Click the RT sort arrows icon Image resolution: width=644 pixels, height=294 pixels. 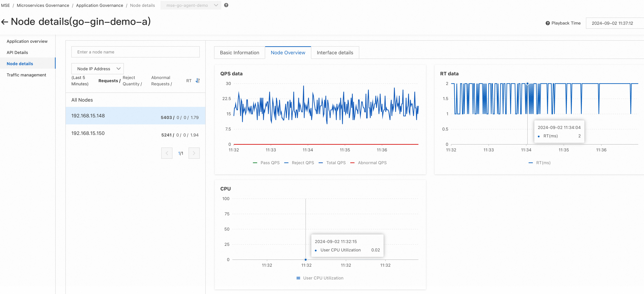point(197,81)
